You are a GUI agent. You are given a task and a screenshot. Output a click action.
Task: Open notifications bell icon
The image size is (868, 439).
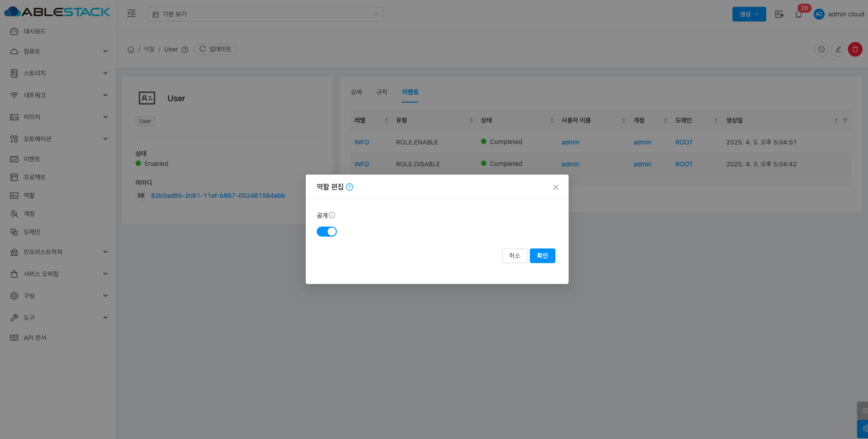coord(799,14)
